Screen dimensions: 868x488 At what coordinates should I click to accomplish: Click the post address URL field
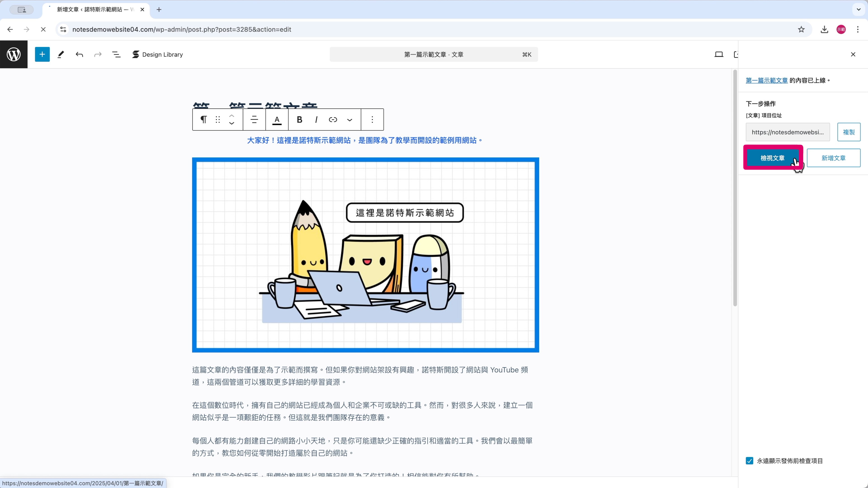pyautogui.click(x=788, y=132)
